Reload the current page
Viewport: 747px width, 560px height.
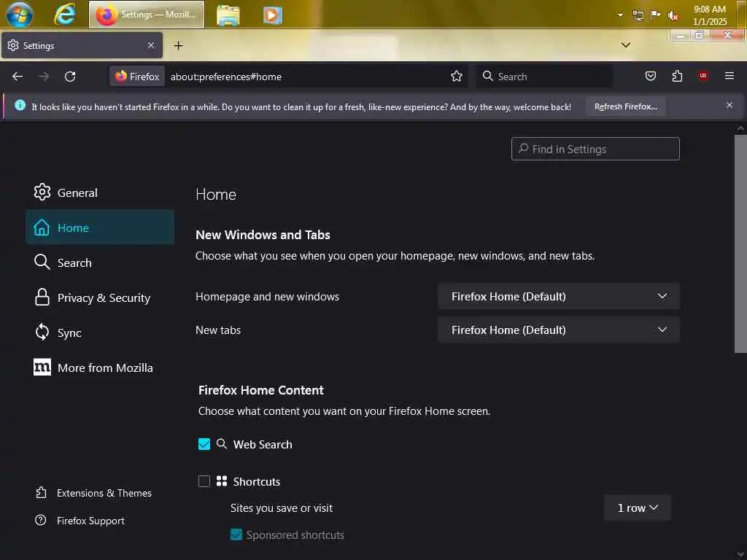point(70,76)
